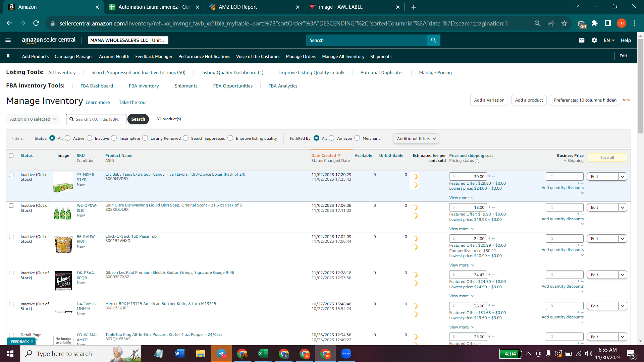Open the Seller Central hamburger menu
The width and height of the screenshot is (644, 362).
8,40
